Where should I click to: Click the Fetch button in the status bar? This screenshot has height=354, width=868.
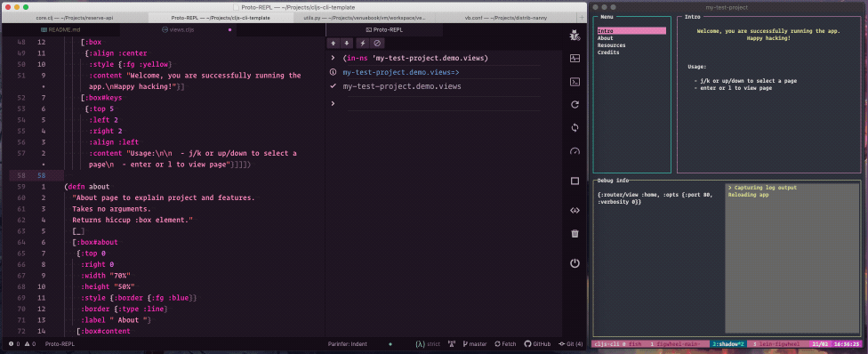[505, 344]
